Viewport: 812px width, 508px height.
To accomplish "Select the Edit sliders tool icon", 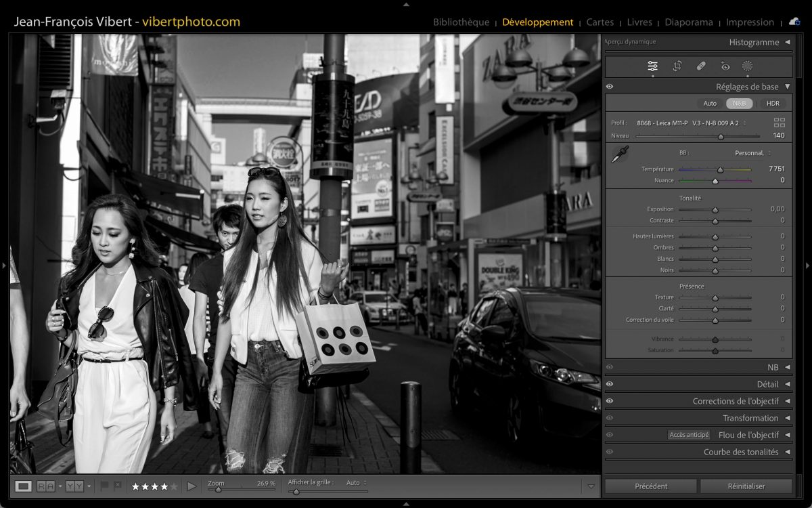I will (652, 66).
